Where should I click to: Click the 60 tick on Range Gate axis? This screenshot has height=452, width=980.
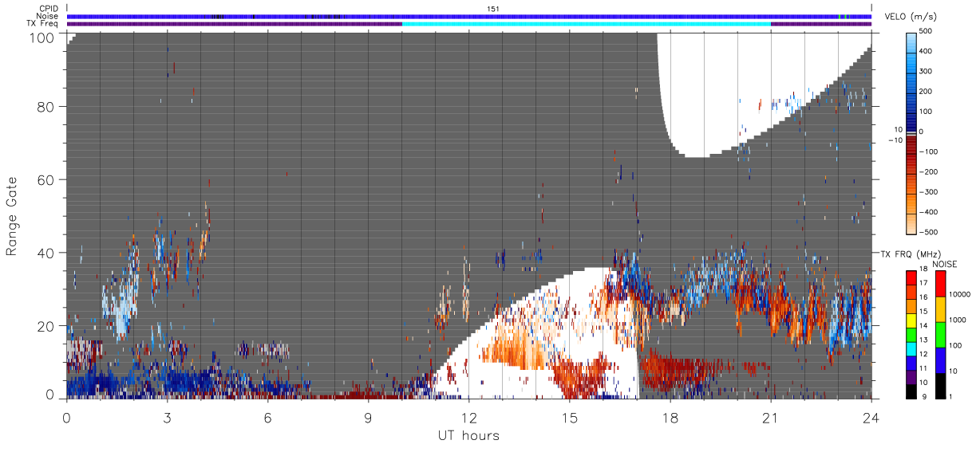47,180
